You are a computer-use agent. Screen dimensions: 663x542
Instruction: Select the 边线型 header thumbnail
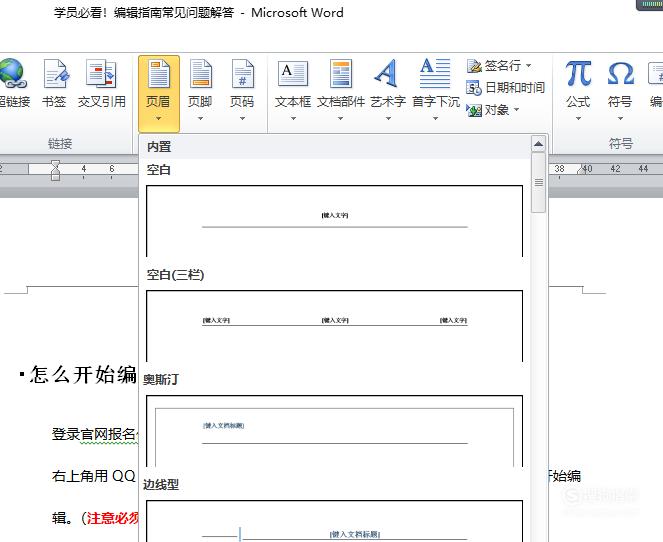click(x=334, y=521)
